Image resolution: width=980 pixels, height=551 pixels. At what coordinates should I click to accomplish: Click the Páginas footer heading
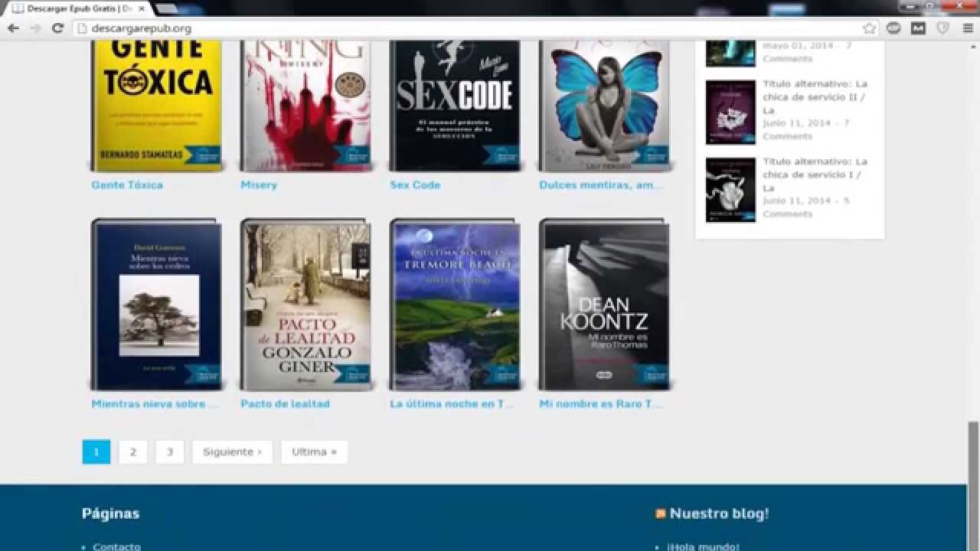pos(111,514)
